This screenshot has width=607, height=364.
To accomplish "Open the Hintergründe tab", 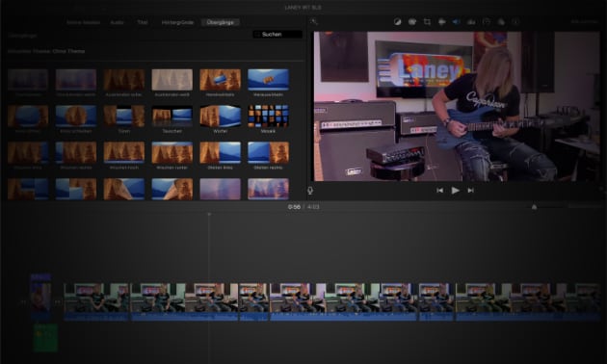I will (x=177, y=22).
